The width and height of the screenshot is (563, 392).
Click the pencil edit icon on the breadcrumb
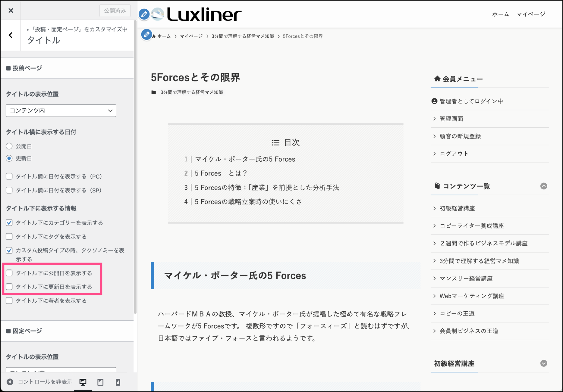coord(146,35)
